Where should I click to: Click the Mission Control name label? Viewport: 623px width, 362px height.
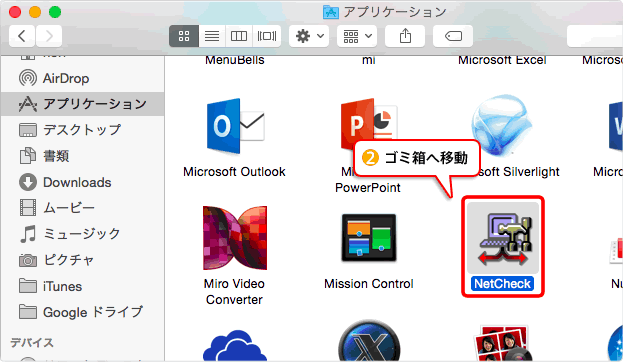point(369,284)
